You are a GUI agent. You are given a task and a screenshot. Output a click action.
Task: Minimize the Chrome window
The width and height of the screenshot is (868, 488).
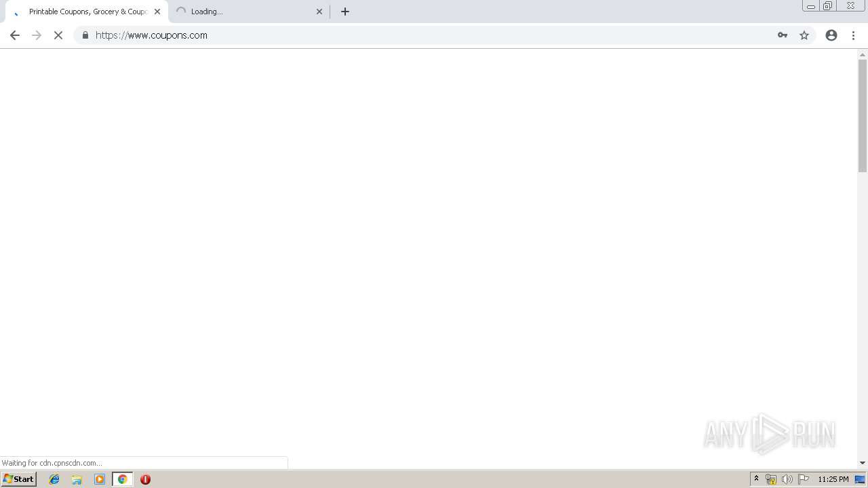click(x=811, y=6)
